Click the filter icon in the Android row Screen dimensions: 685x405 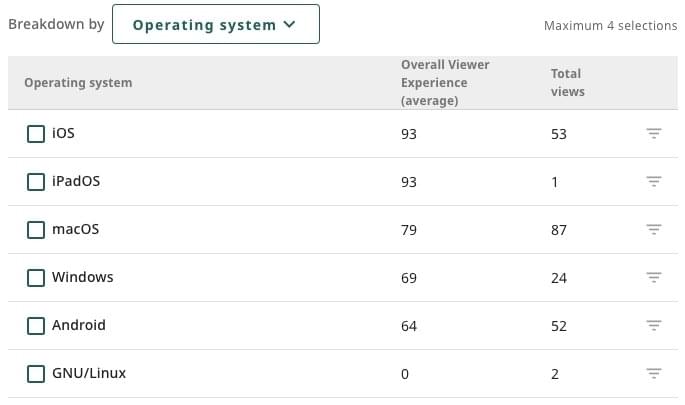pyautogui.click(x=654, y=326)
